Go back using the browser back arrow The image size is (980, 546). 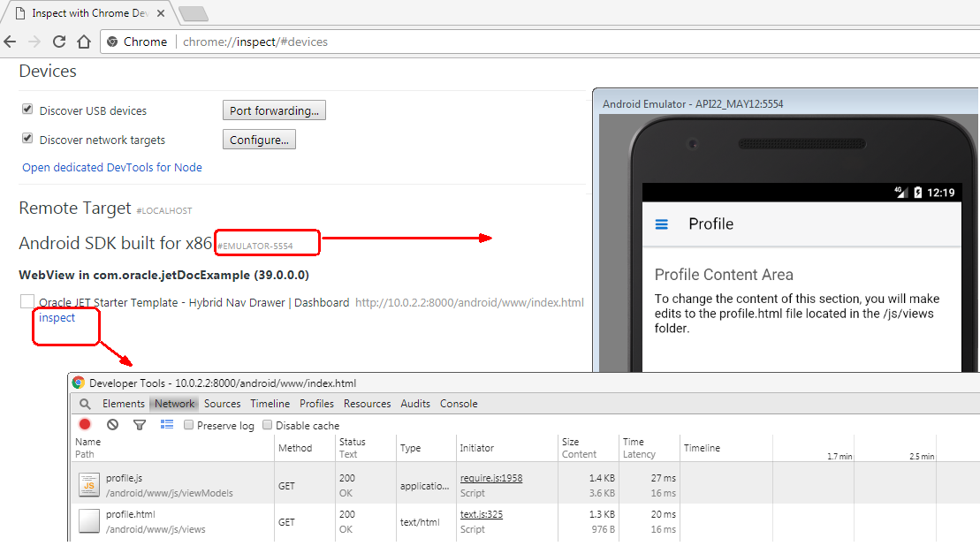[10, 42]
